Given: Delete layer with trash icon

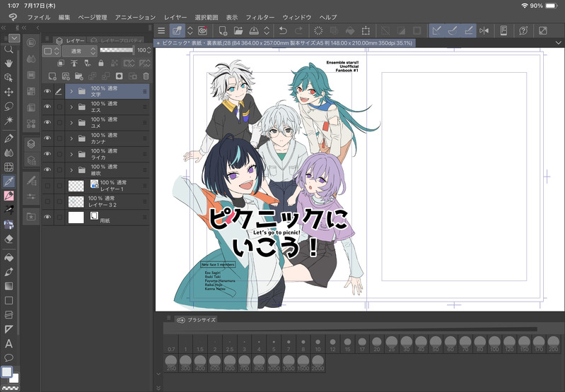Looking at the screenshot, I should coord(146,76).
